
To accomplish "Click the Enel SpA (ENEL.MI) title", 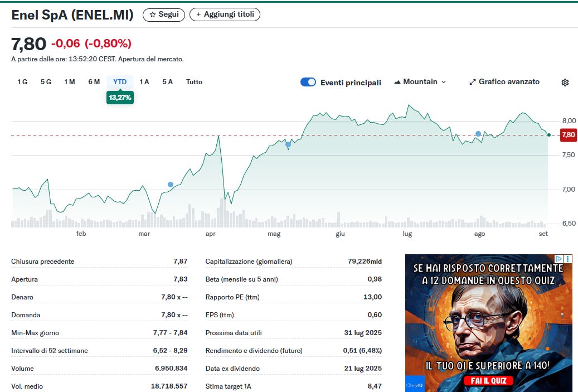I will pyautogui.click(x=72, y=14).
